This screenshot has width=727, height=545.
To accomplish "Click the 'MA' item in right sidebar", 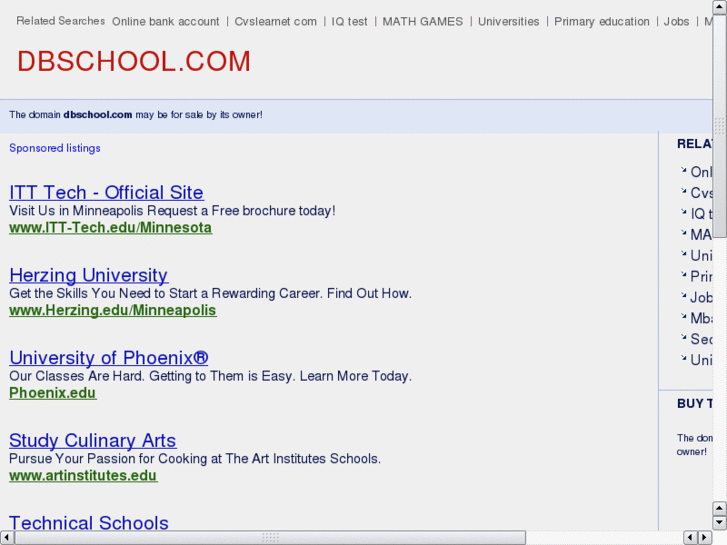I will pyautogui.click(x=701, y=234).
